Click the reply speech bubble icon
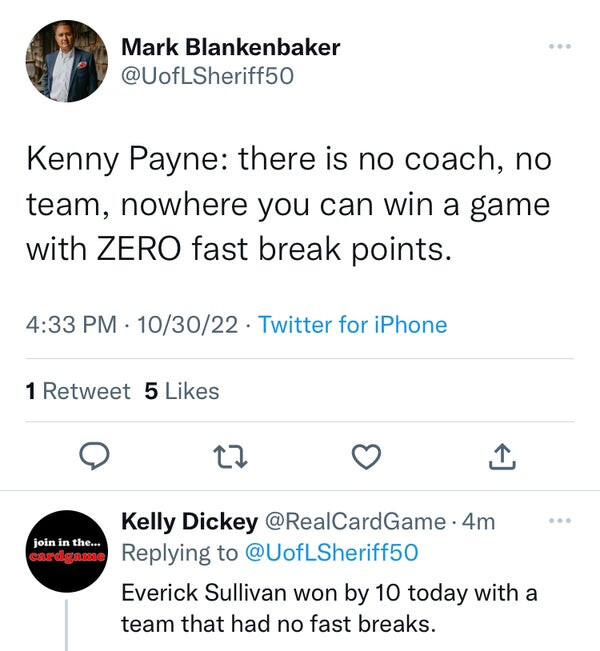Viewport: 600px width, 651px height. 94,457
